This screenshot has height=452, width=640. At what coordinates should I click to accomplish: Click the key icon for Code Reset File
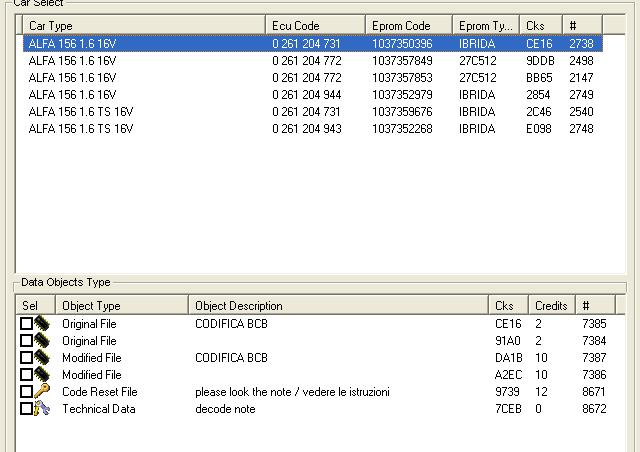pos(41,392)
